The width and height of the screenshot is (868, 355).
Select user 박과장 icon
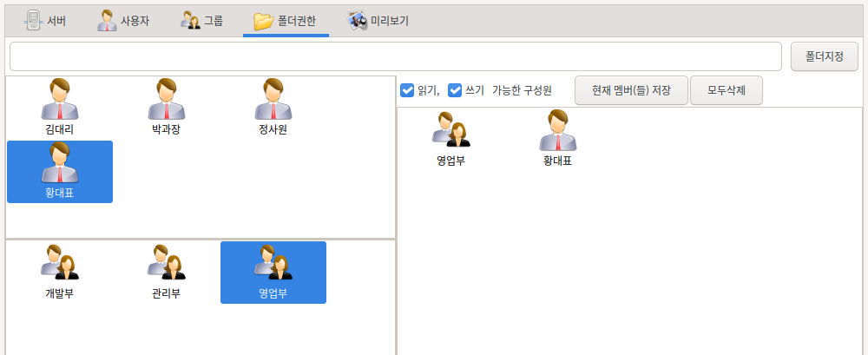point(166,108)
